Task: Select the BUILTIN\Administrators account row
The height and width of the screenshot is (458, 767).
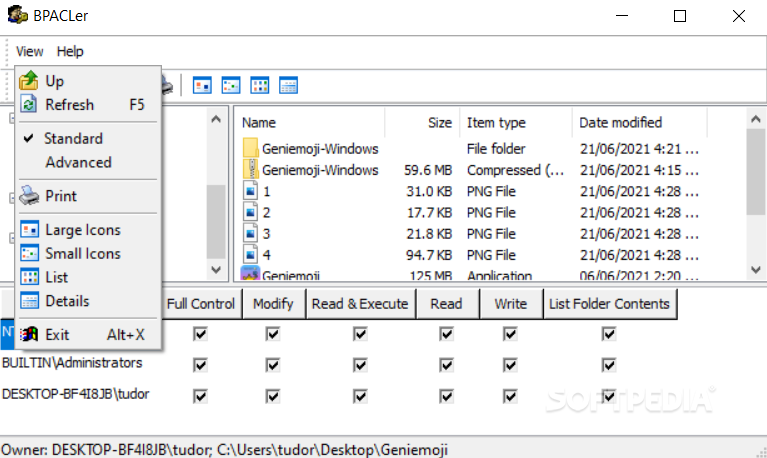Action: point(72,363)
